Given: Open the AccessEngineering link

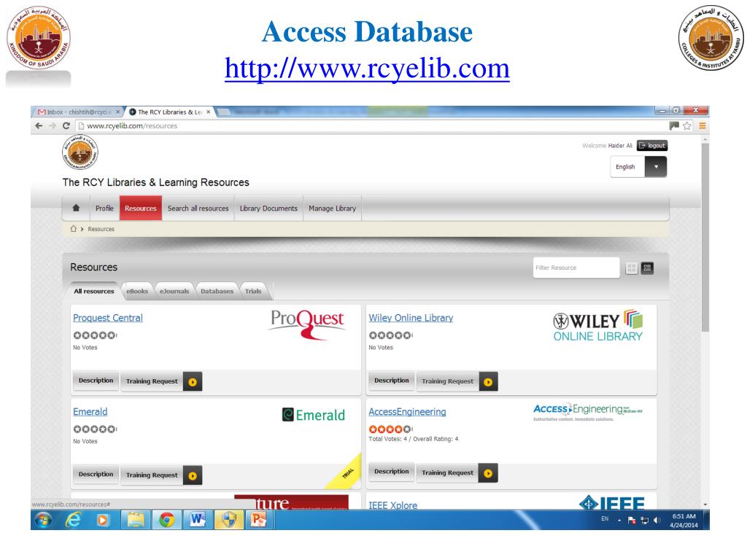Looking at the screenshot, I should (407, 411).
